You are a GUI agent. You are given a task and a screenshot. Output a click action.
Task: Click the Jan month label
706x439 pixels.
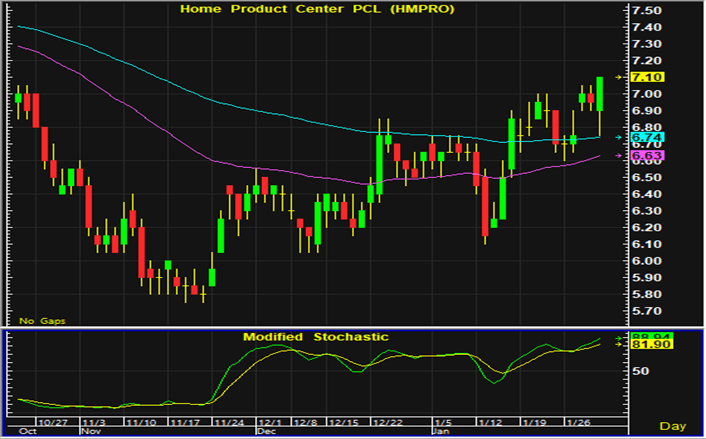(x=437, y=433)
